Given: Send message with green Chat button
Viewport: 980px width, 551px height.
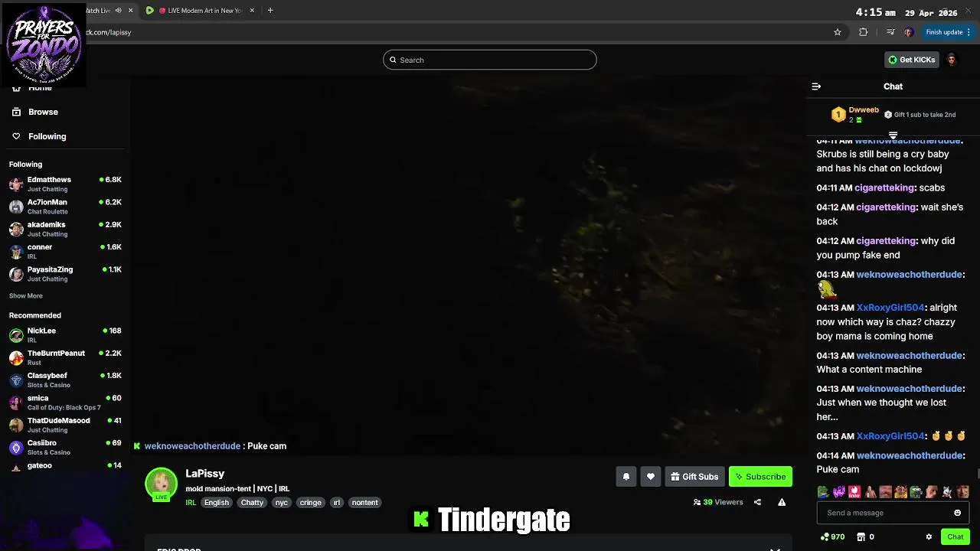Looking at the screenshot, I should pos(955,537).
